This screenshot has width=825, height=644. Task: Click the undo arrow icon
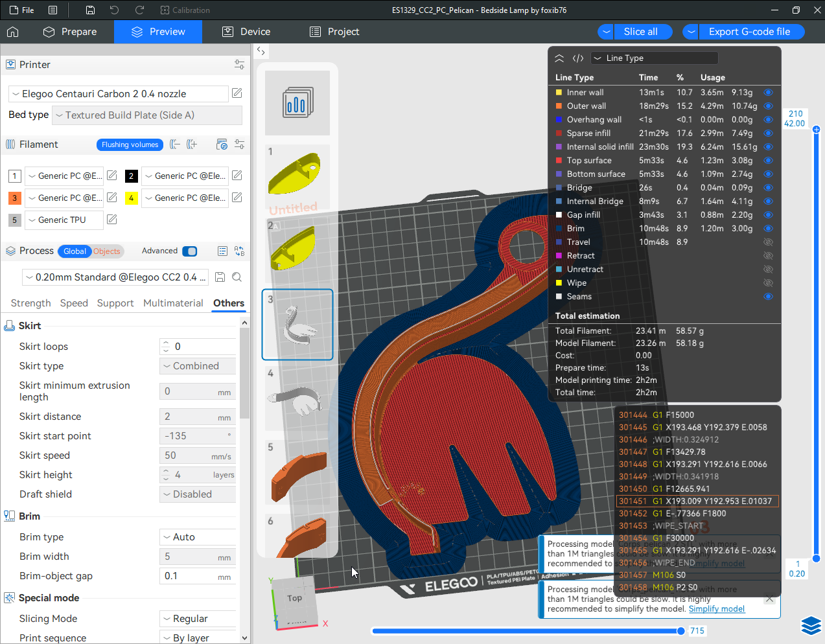pyautogui.click(x=115, y=10)
